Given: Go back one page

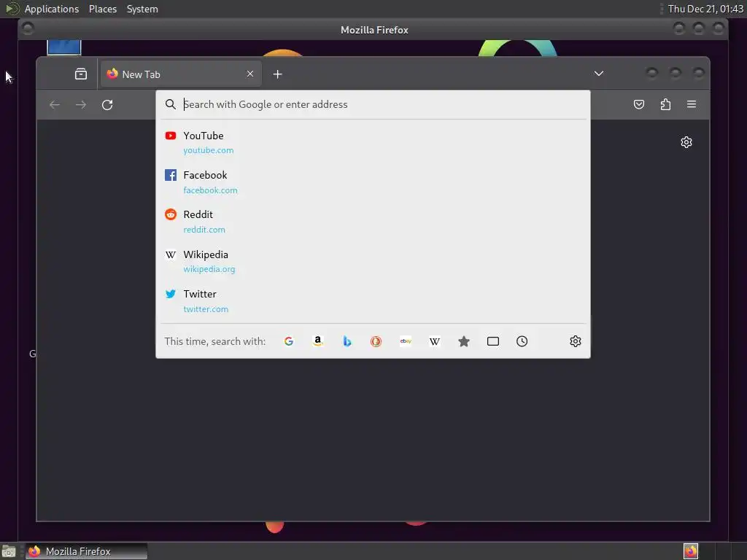Looking at the screenshot, I should tap(55, 105).
